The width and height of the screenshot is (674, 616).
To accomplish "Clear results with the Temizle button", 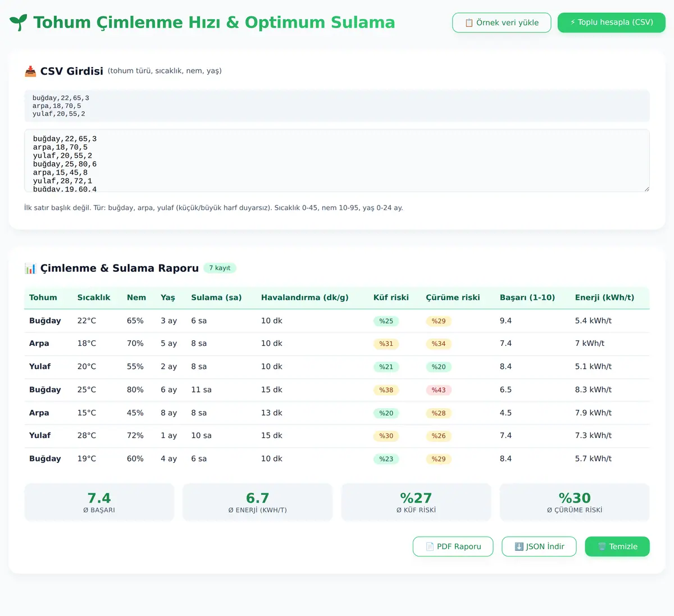I will pyautogui.click(x=617, y=546).
